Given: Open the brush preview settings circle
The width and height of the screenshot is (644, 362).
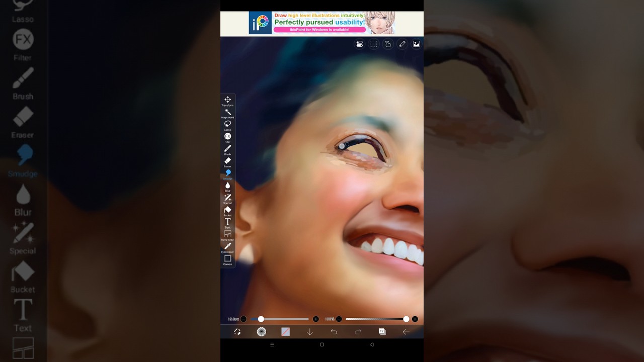Looking at the screenshot, I should click(x=261, y=332).
